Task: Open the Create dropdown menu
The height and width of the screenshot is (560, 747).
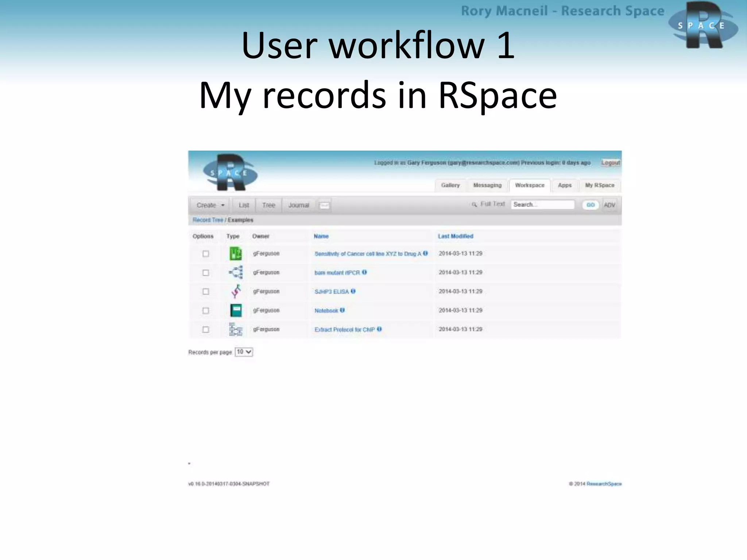Action: tap(210, 205)
